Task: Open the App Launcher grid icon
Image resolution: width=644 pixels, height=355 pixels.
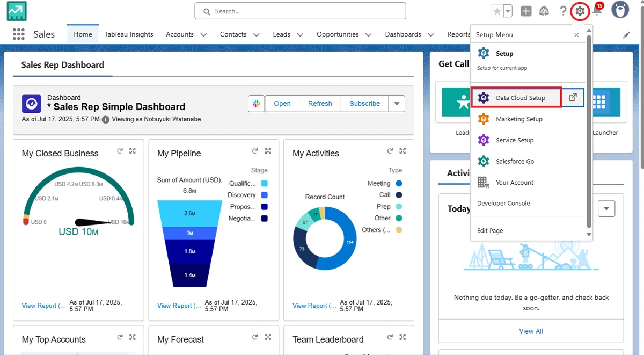Action: [x=19, y=34]
